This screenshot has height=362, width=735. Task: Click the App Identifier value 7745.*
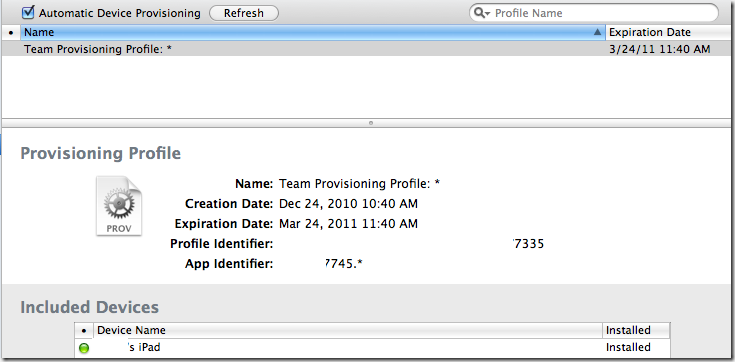point(344,264)
